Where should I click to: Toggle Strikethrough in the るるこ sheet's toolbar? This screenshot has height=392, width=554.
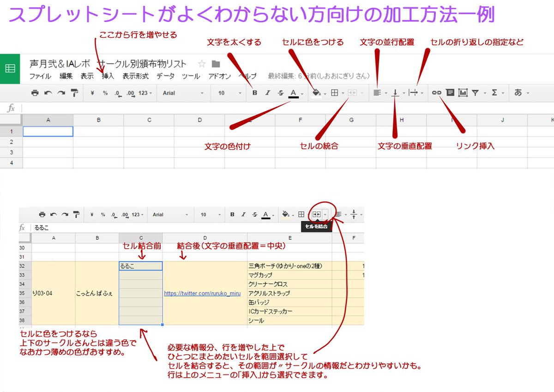click(255, 214)
